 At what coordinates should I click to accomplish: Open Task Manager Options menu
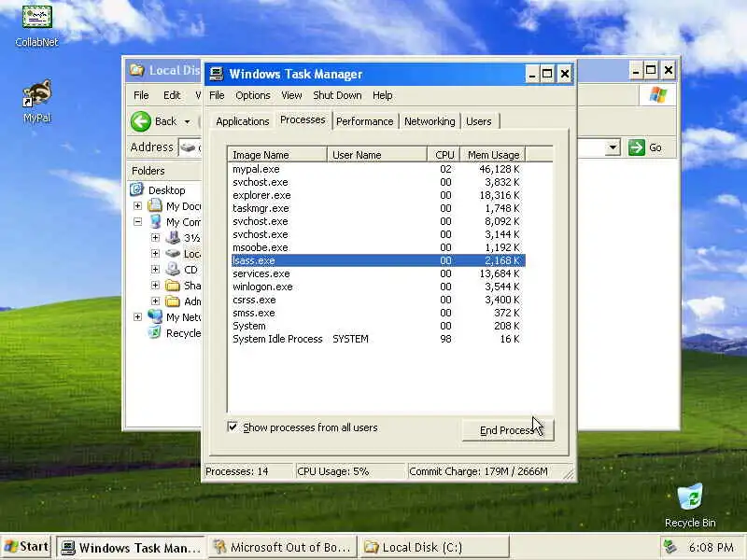[x=252, y=95]
